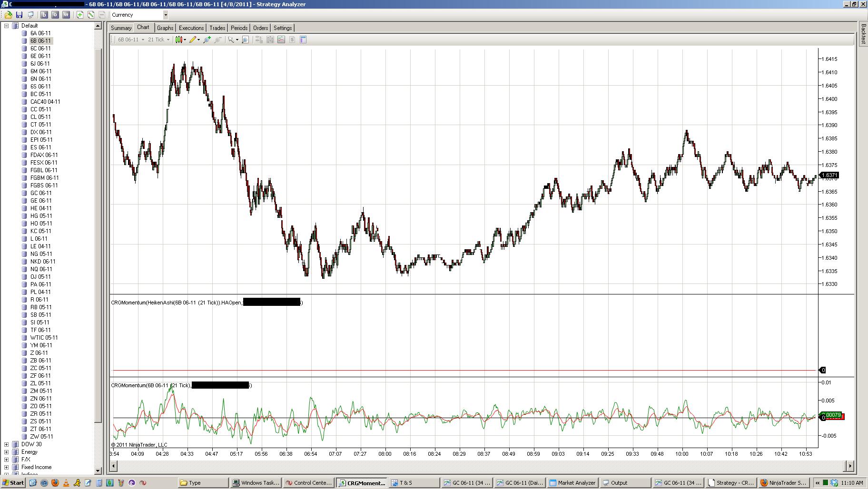Expand the Fixed Income tree node
Viewport: 868px width, 489px height.
pos(7,467)
